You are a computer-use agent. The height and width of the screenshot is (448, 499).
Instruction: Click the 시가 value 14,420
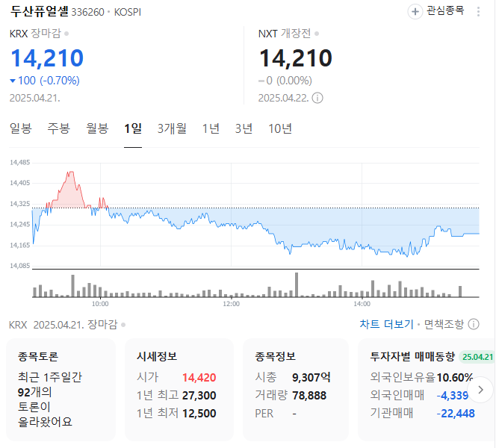(199, 378)
